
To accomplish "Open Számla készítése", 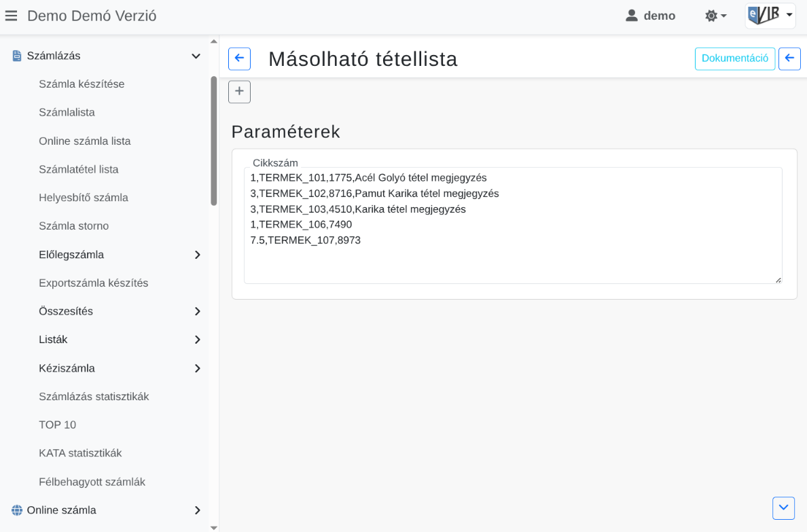I will point(82,84).
